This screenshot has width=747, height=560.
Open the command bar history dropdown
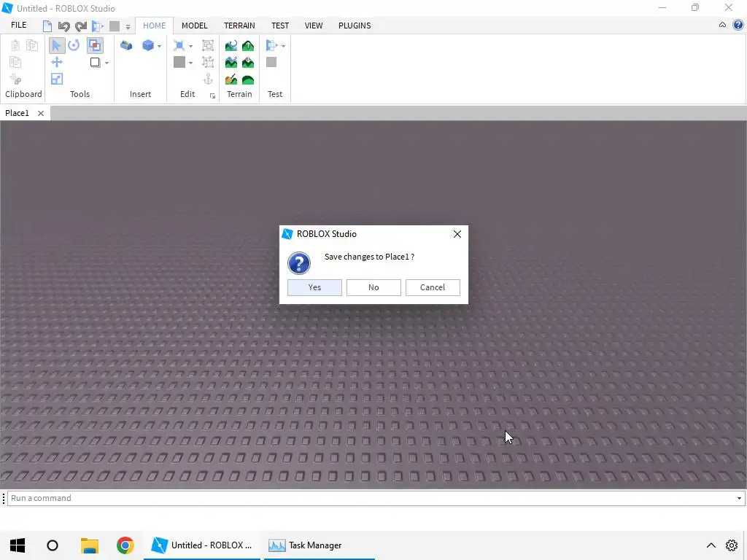click(740, 498)
